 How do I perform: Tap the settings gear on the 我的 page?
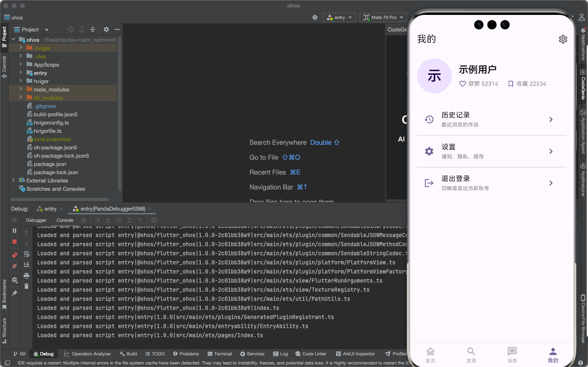tap(563, 39)
